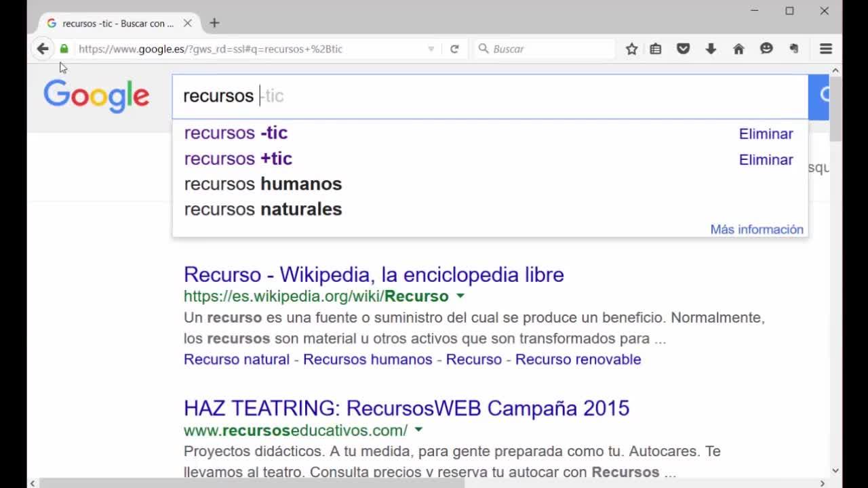Open a new tab with plus button

[x=214, y=23]
